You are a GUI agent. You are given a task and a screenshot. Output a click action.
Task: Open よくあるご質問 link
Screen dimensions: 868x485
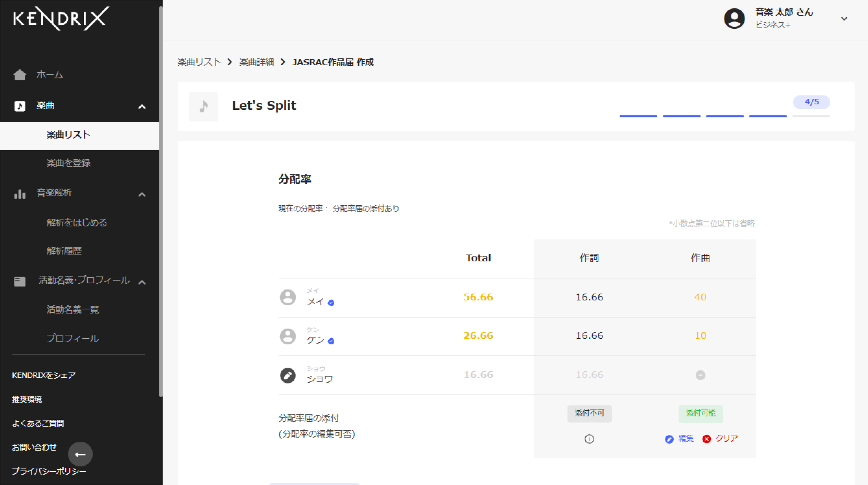[x=38, y=423]
